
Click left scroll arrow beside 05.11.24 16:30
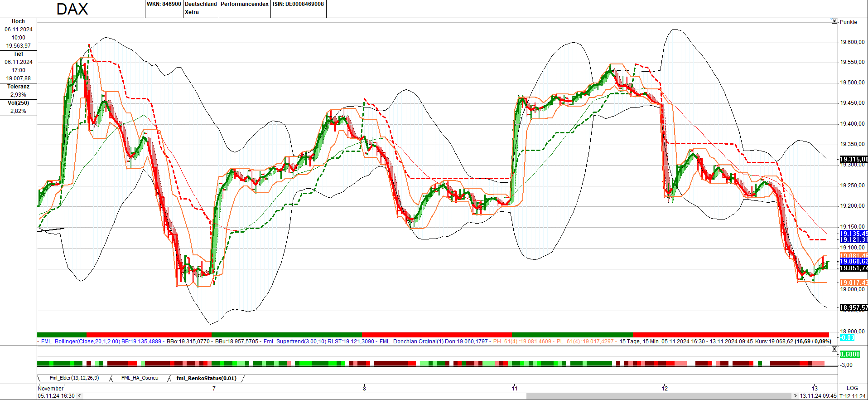pyautogui.click(x=80, y=396)
